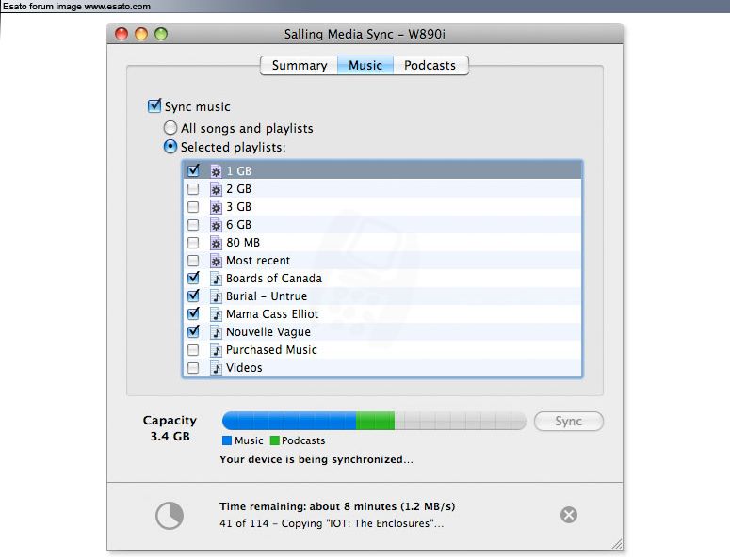Disable the Nouvelle Vague checkbox
This screenshot has height=560, width=730.
(x=193, y=331)
